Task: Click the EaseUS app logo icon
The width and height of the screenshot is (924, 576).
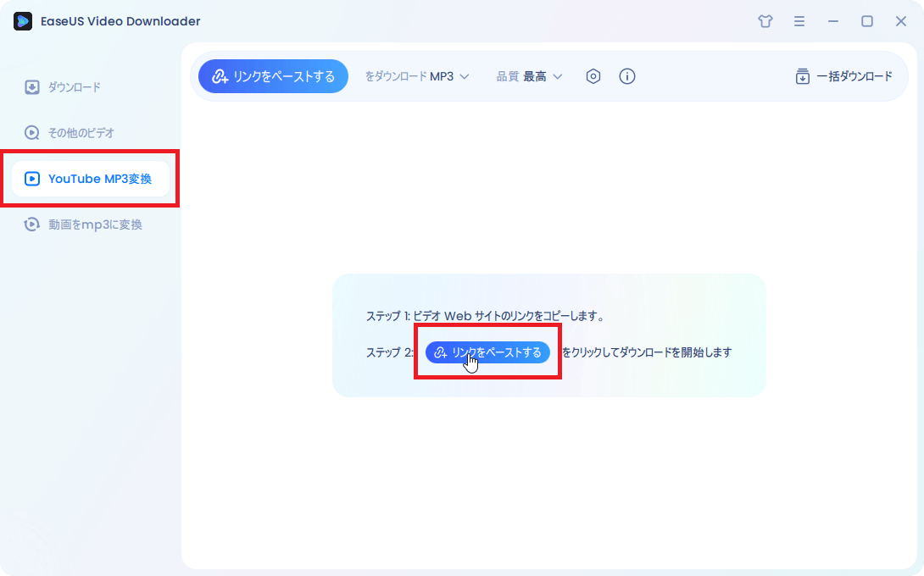Action: (x=23, y=21)
